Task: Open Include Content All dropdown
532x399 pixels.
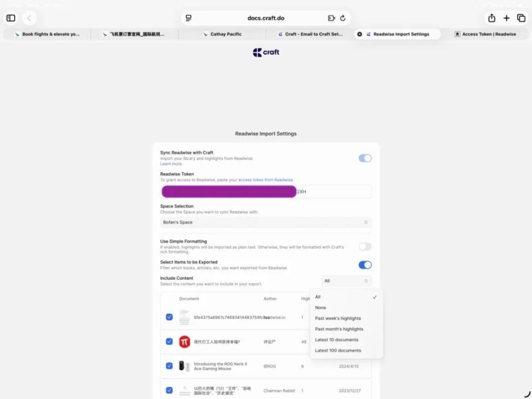Action: [x=346, y=281]
